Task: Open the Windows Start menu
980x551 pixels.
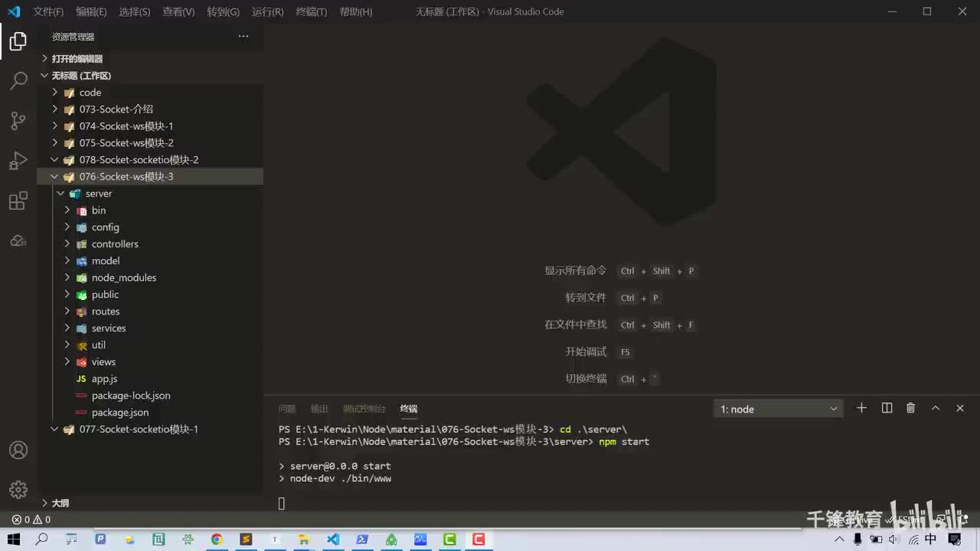Action: [14, 540]
